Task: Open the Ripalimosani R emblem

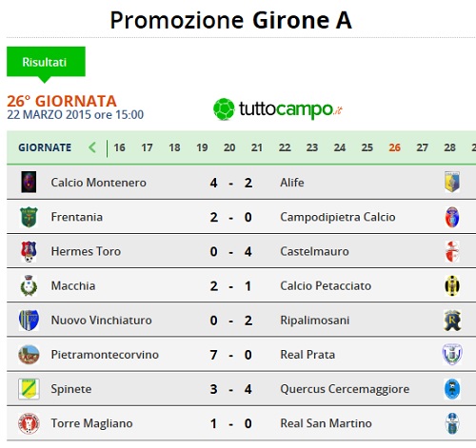Action: (452, 321)
